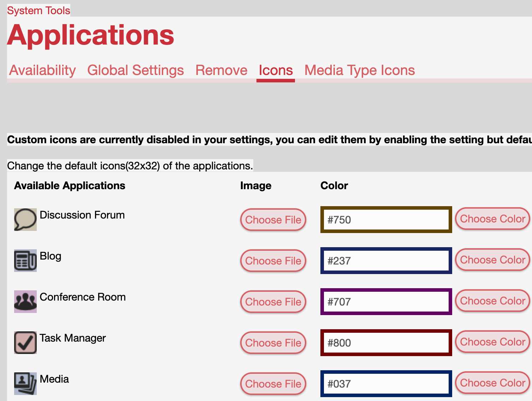Click the Media photos icon
The image size is (532, 401).
pyautogui.click(x=25, y=384)
